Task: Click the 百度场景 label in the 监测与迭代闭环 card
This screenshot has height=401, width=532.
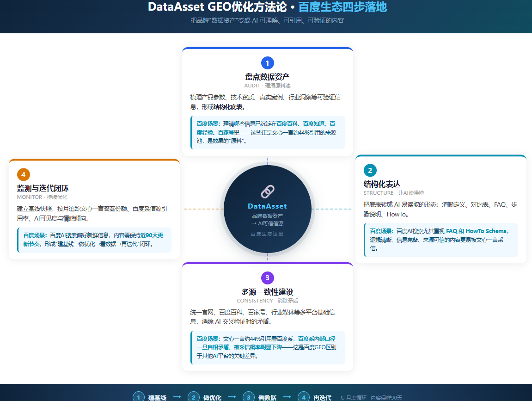Action: (x=34, y=235)
